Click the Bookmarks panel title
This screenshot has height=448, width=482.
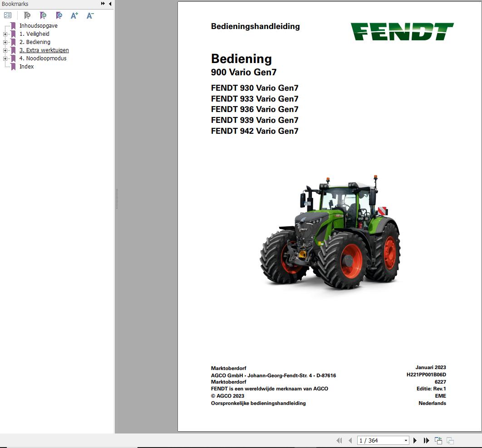coord(15,4)
